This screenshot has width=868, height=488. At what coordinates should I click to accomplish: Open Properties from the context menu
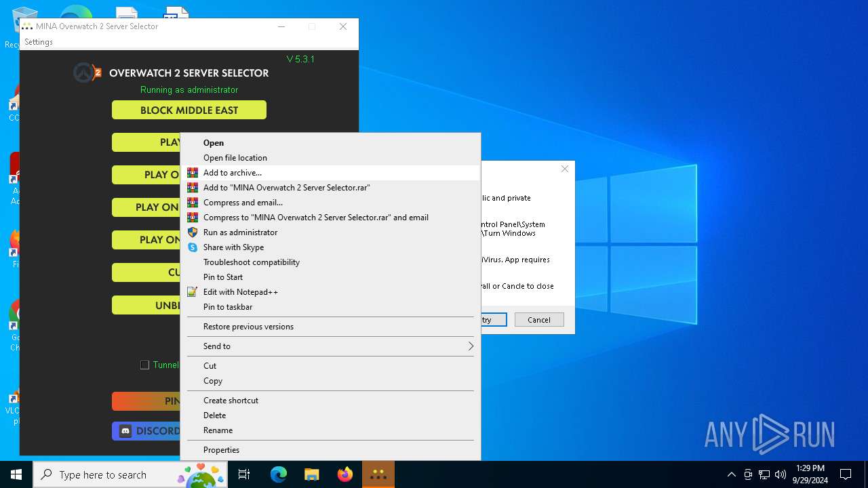(x=330, y=450)
